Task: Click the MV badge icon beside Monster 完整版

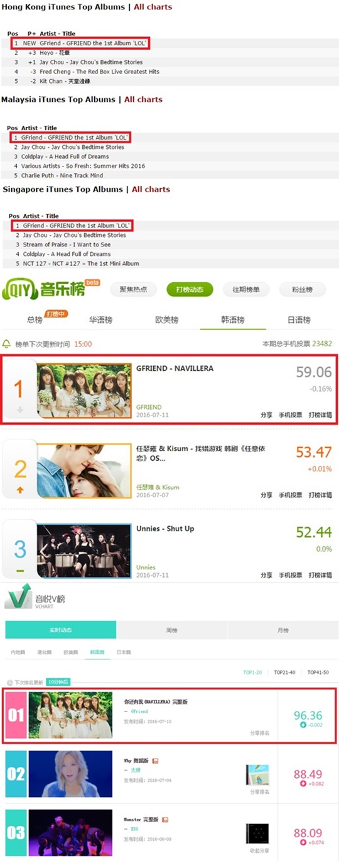Action: pyautogui.click(x=165, y=820)
